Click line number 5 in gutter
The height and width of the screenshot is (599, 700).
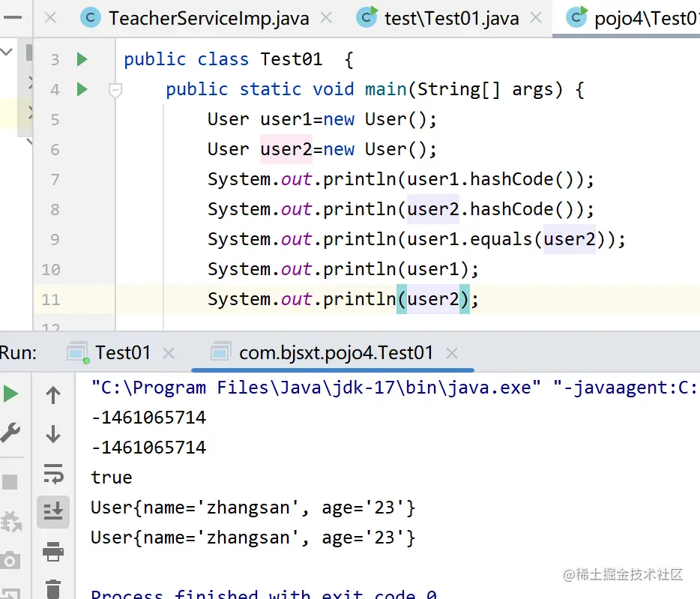(x=55, y=120)
